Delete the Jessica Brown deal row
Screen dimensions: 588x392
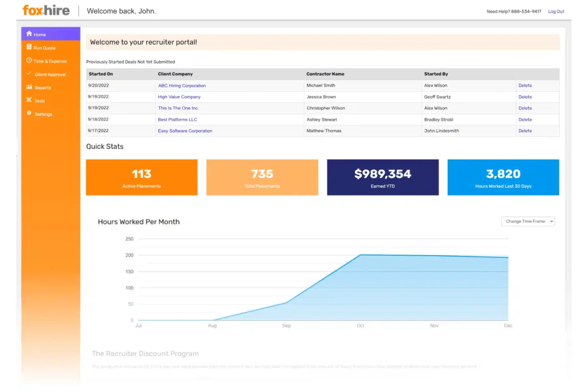[x=525, y=97]
